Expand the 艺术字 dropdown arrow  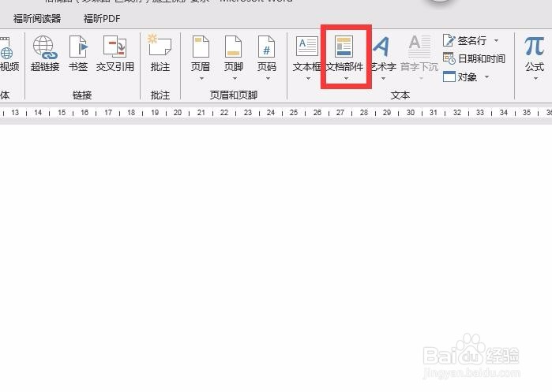coord(383,78)
